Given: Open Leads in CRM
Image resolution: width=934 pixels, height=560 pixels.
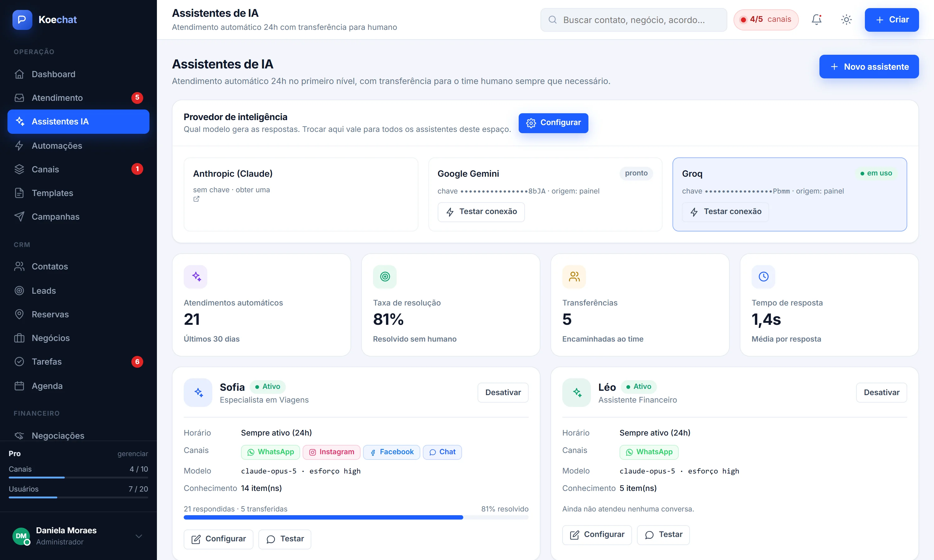Looking at the screenshot, I should pos(78,291).
